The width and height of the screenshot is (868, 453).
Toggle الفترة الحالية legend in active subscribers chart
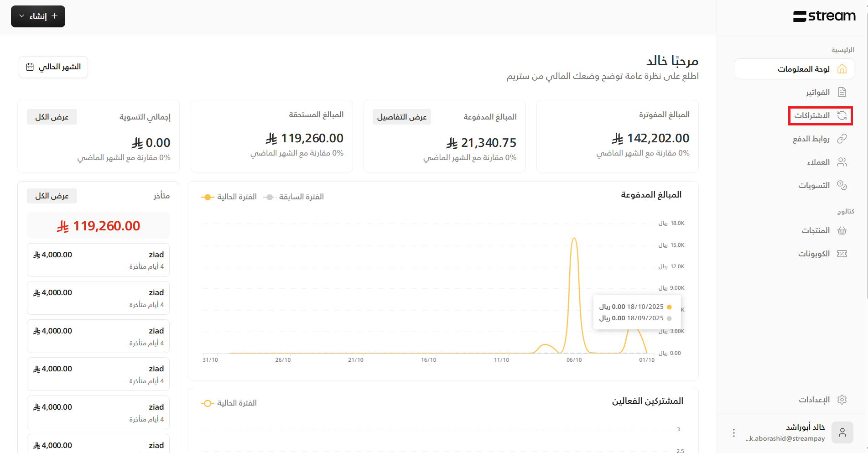[229, 403]
